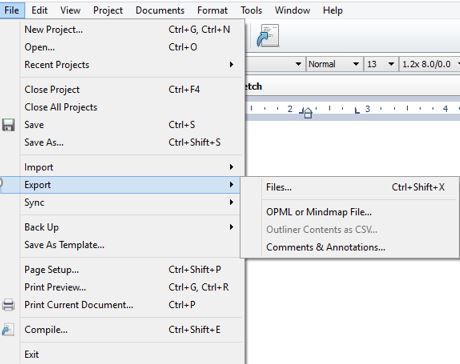
Task: Select Print Current Document...
Action: 130,305
